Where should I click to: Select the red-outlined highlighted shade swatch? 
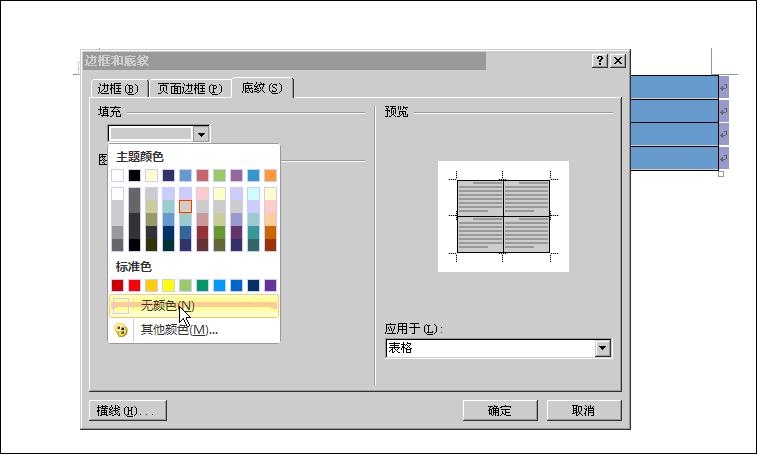185,207
